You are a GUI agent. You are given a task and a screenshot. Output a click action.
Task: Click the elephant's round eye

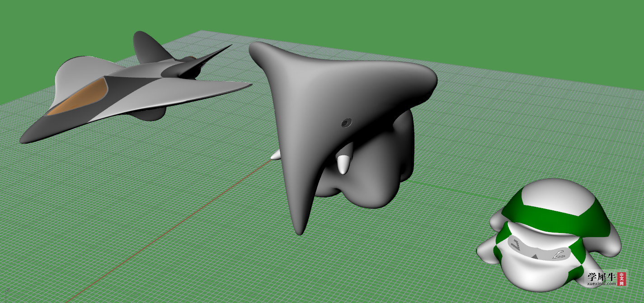tap(347, 122)
